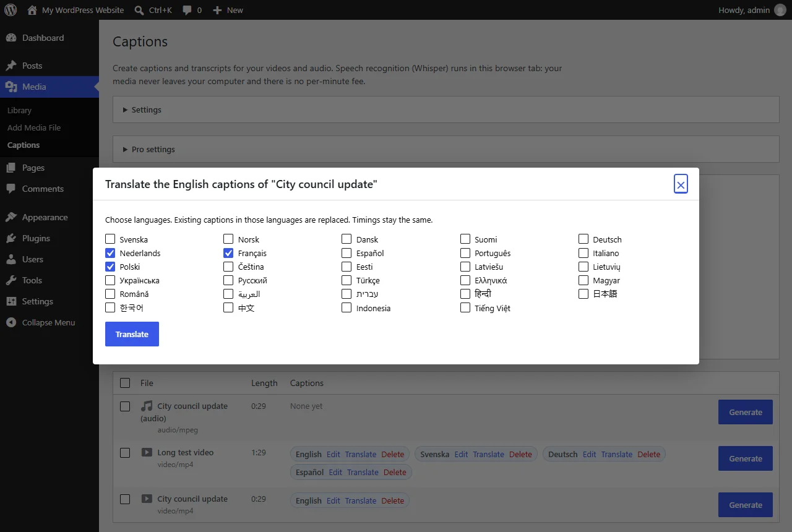The width and height of the screenshot is (792, 532).
Task: Open the Media menu item
Action: pyautogui.click(x=49, y=87)
